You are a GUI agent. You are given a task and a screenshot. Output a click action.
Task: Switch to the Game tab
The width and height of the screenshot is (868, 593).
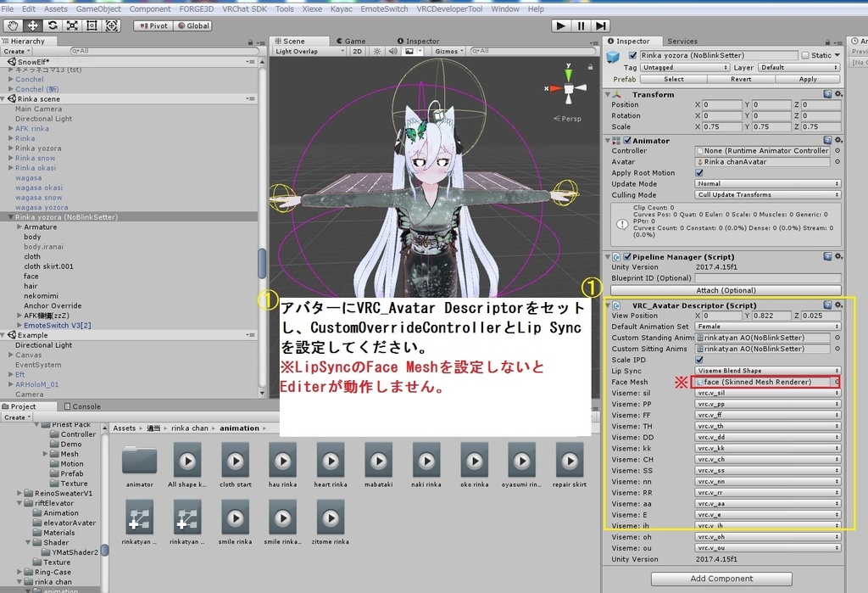[351, 41]
